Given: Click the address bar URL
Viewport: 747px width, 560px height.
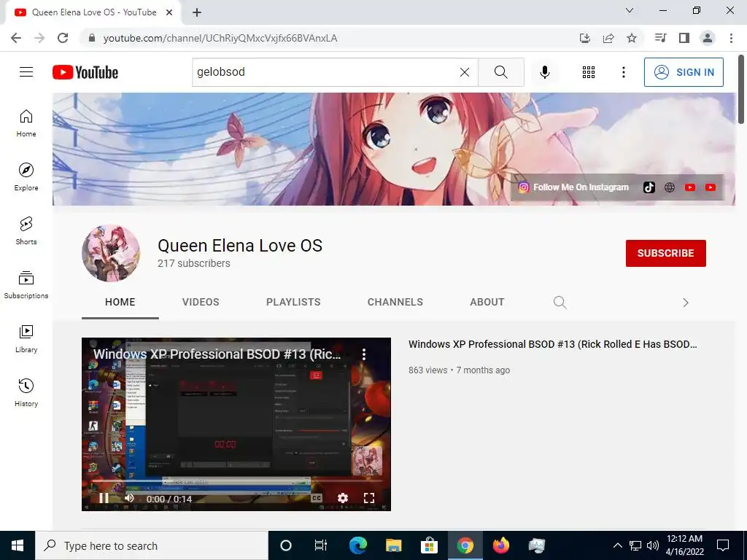Looking at the screenshot, I should coord(220,38).
